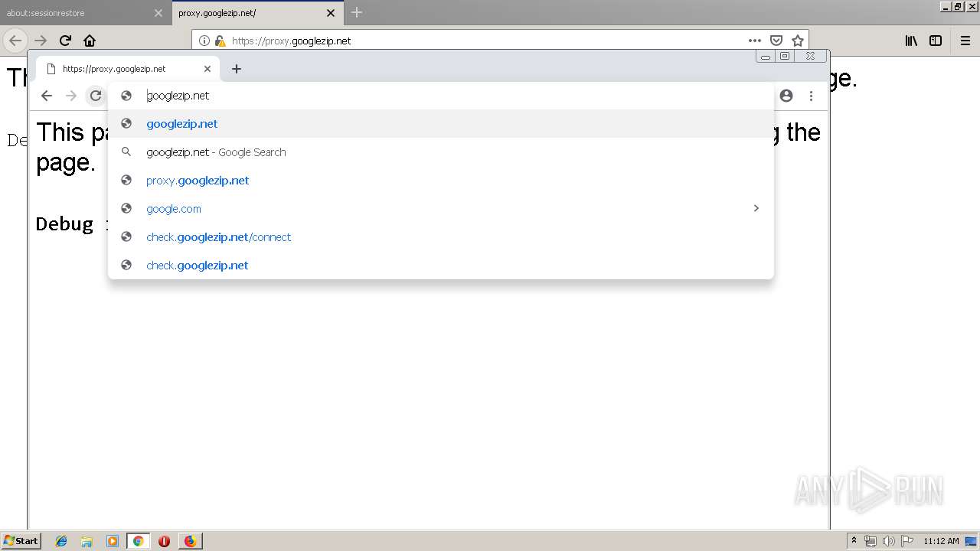Viewport: 980px width, 551px height.
Task: Open Action Center flag icon
Action: point(907,541)
